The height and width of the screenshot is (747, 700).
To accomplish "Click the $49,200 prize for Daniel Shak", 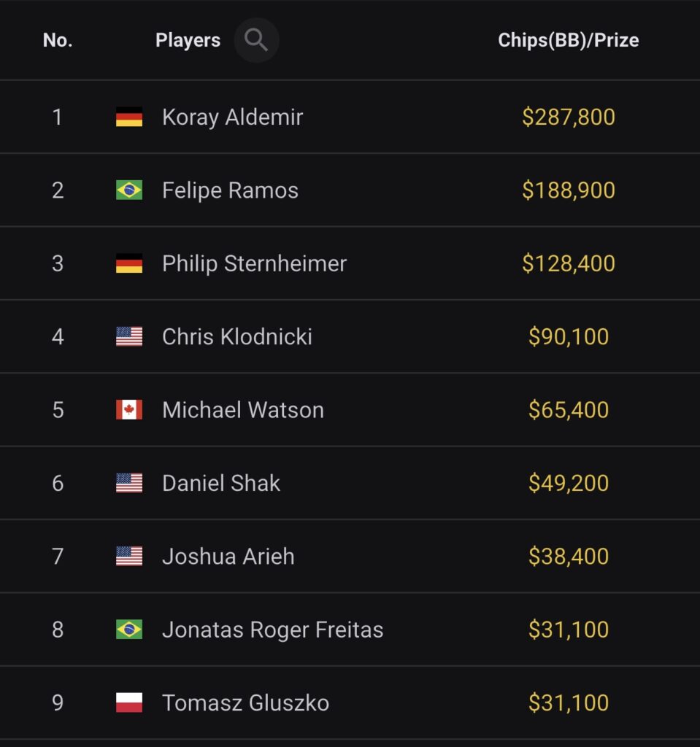I will click(569, 483).
